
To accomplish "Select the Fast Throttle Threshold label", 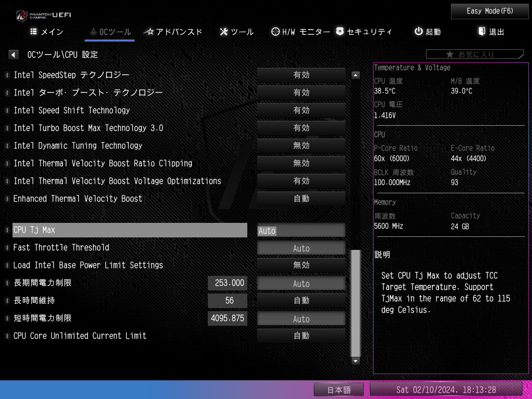I will (61, 248).
